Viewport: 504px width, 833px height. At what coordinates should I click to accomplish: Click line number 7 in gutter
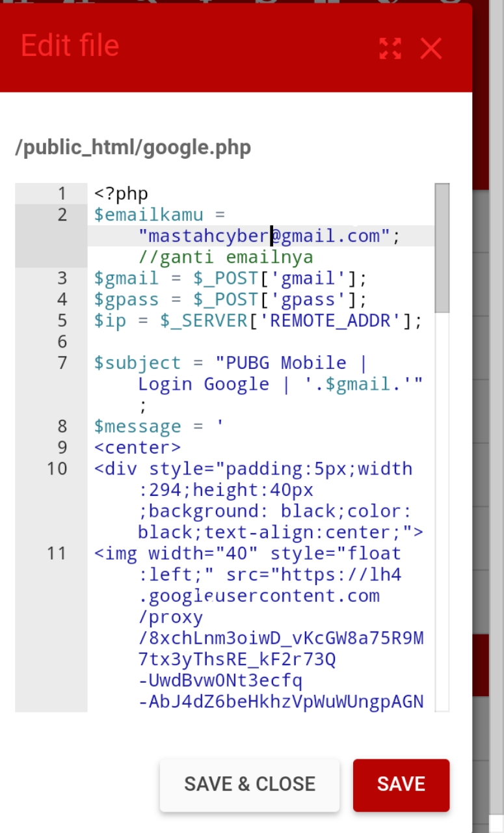(62, 363)
